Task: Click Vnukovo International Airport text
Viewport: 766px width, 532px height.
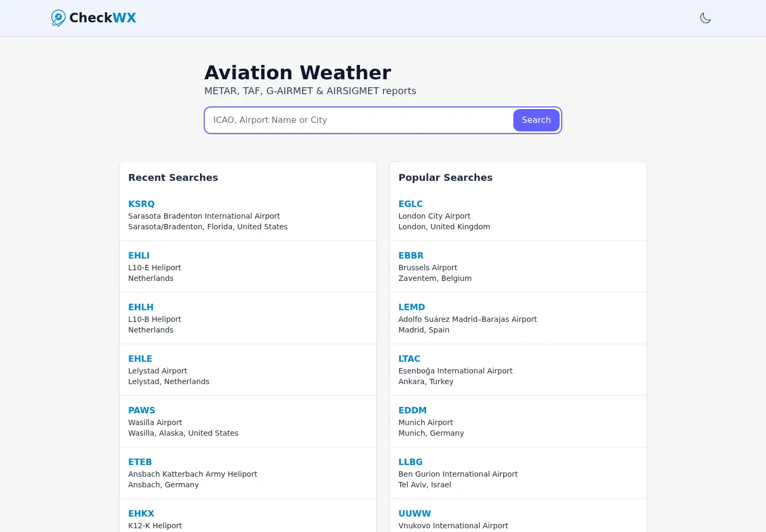Action: point(453,526)
